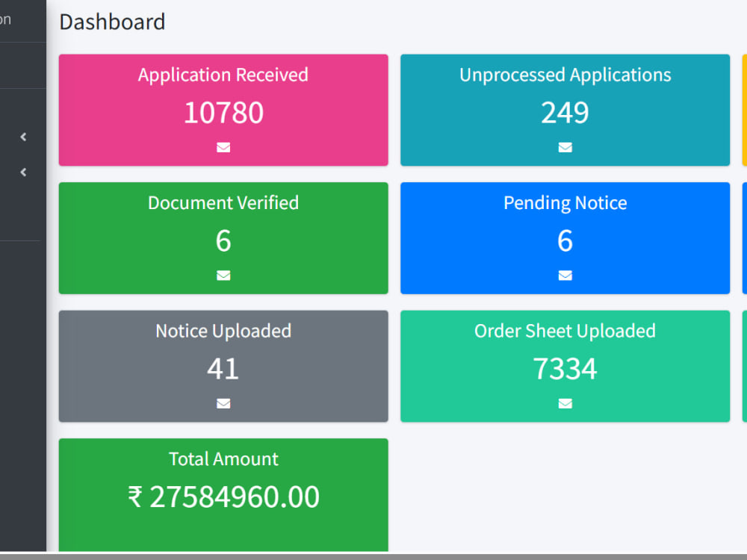The height and width of the screenshot is (560, 747).
Task: Open the Notice Uploaded title
Action: pos(223,331)
